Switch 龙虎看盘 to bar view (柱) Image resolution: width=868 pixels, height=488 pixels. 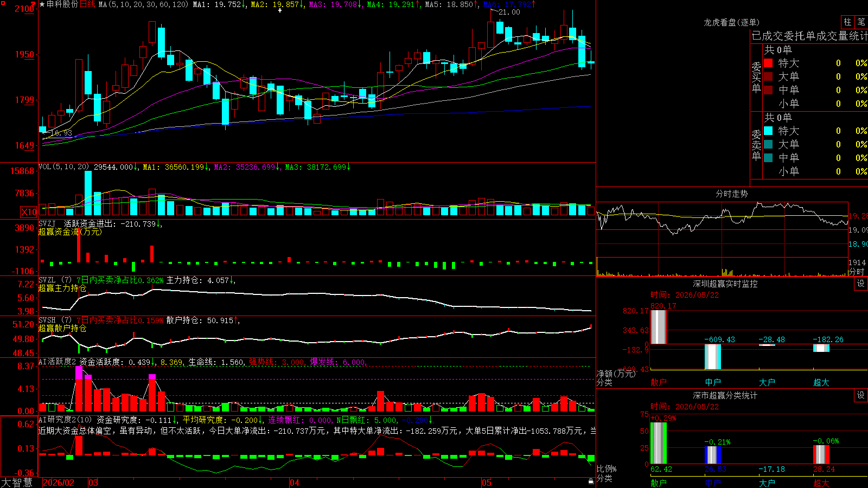point(847,22)
